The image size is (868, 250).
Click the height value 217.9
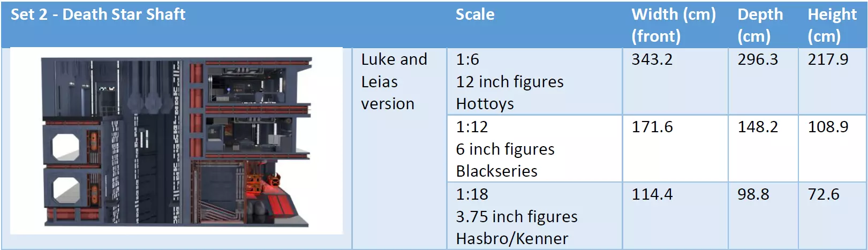pyautogui.click(x=828, y=59)
